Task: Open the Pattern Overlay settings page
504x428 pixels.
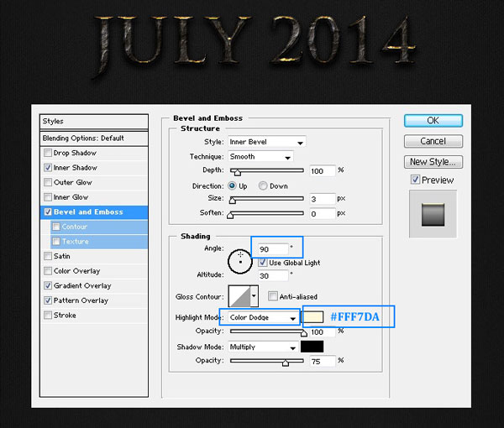Action: coord(81,300)
